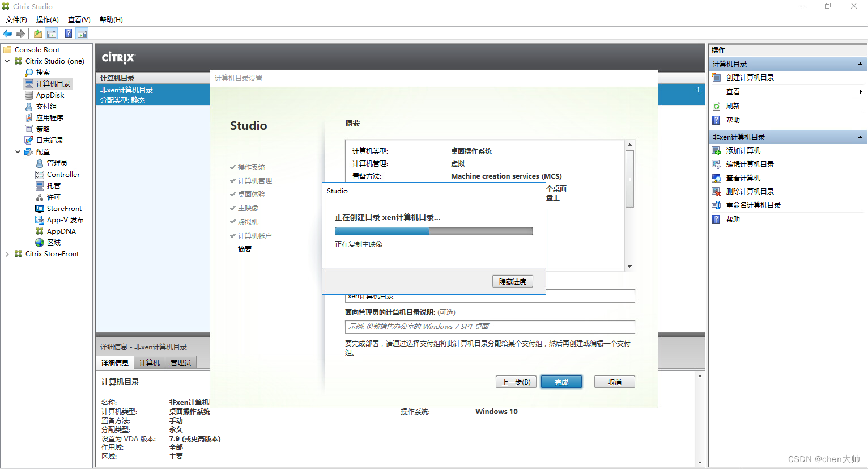Click the catalog creation progress bar
The height and width of the screenshot is (469, 868).
point(434,231)
